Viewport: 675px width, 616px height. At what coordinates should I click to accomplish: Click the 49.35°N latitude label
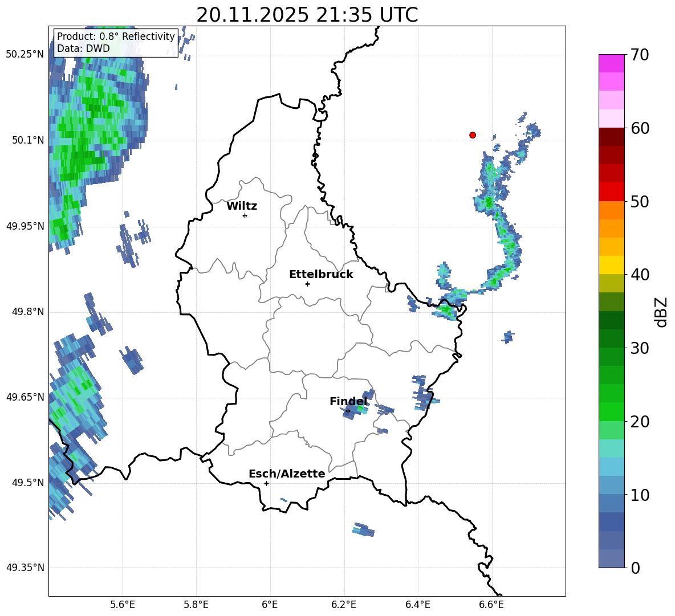pos(25,568)
